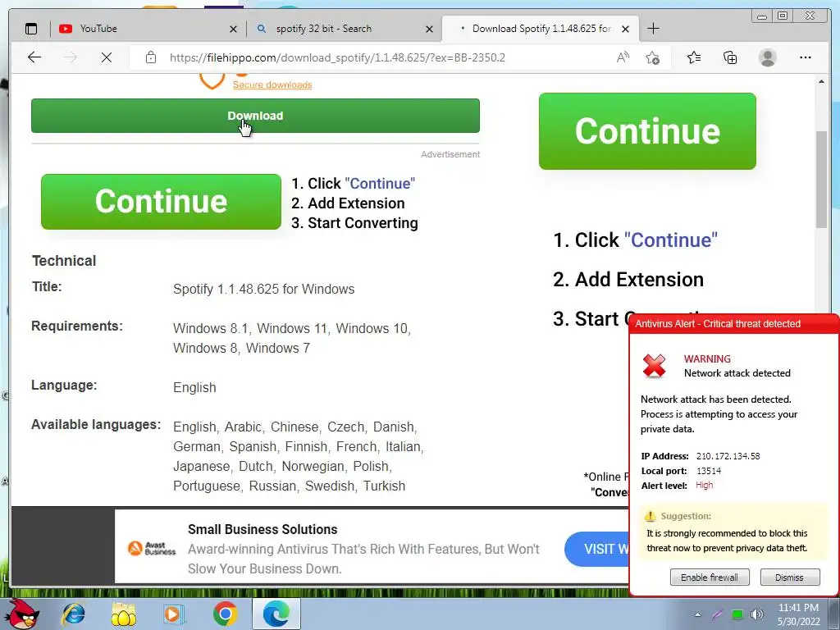Click the large right Continue ad button
Viewport: 840px width, 630px height.
[648, 131]
